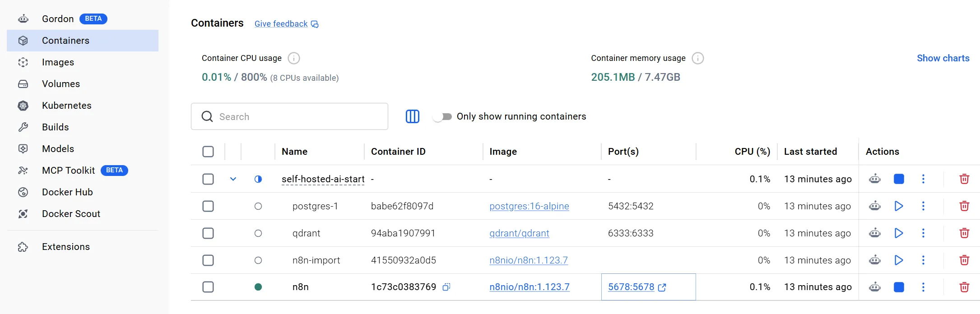Viewport: 980px width, 314px height.
Task: Open the column layout settings icon
Action: pos(412,116)
